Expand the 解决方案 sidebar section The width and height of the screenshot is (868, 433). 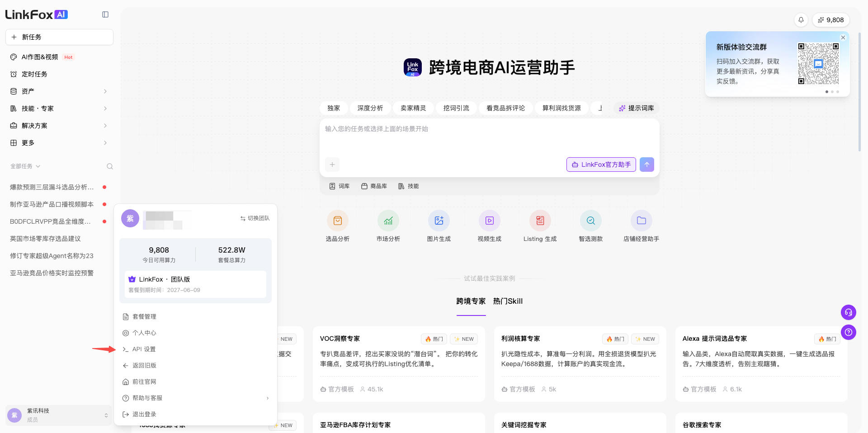click(x=59, y=126)
